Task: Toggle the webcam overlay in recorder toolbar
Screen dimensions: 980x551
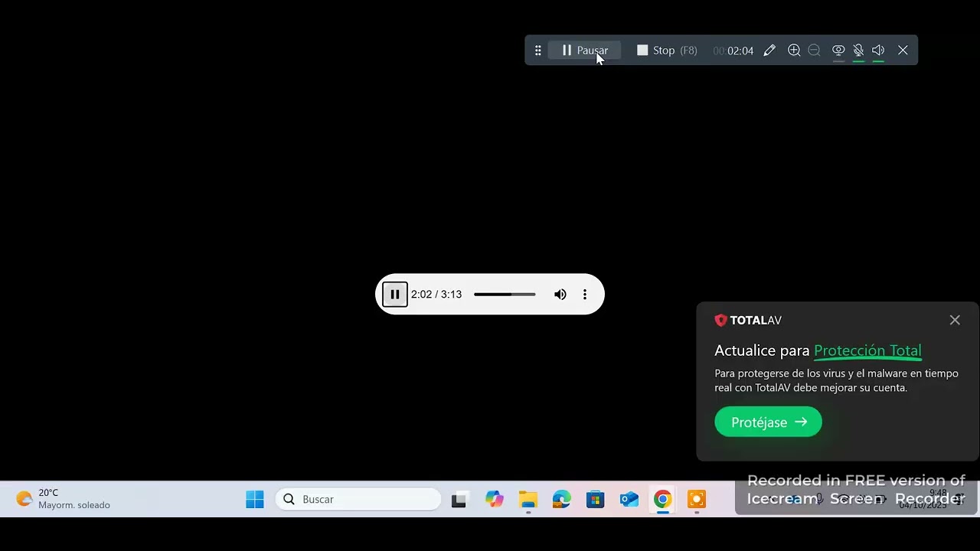Action: [x=838, y=51]
